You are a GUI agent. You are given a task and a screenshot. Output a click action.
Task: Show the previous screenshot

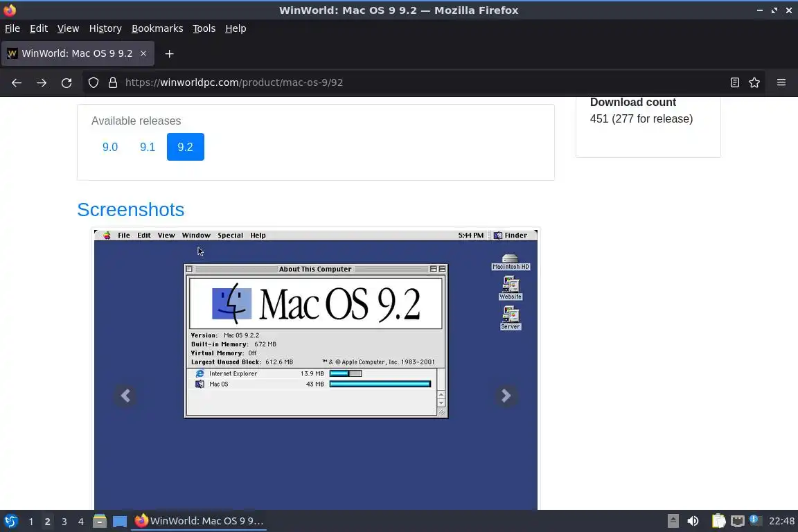pyautogui.click(x=125, y=396)
